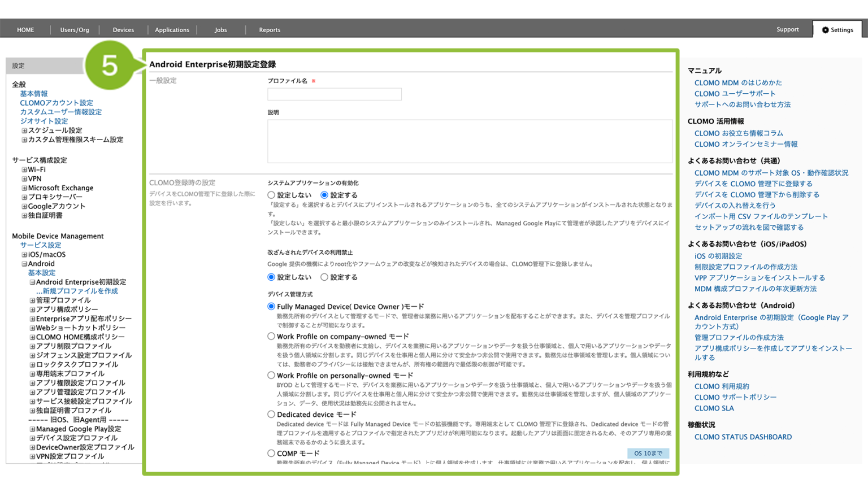Select Dedicated device モード radio
Viewport: 868px width, 488px height.
point(271,415)
